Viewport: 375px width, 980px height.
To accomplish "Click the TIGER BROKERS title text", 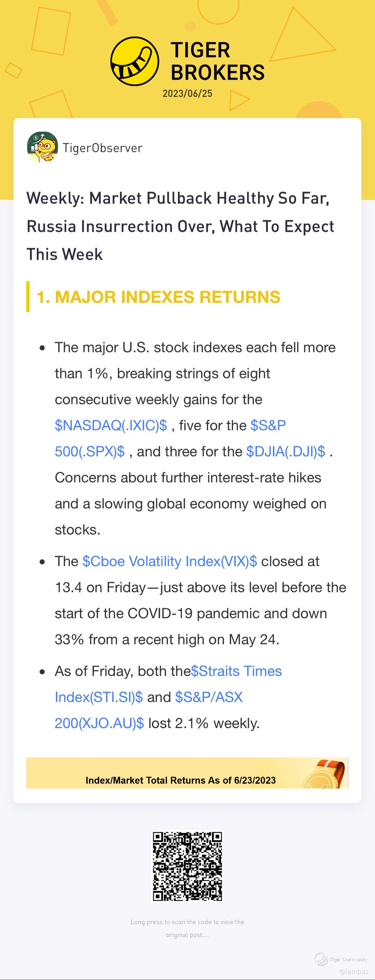I will point(218,61).
